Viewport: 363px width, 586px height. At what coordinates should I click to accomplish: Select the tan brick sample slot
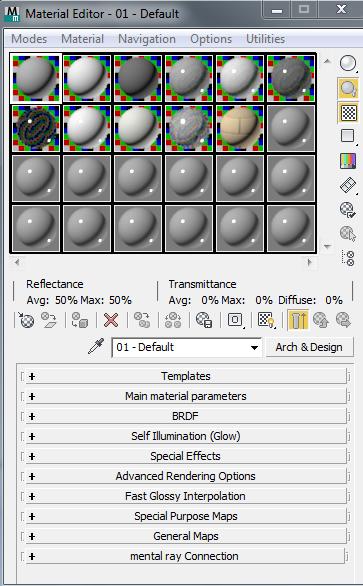[240, 129]
